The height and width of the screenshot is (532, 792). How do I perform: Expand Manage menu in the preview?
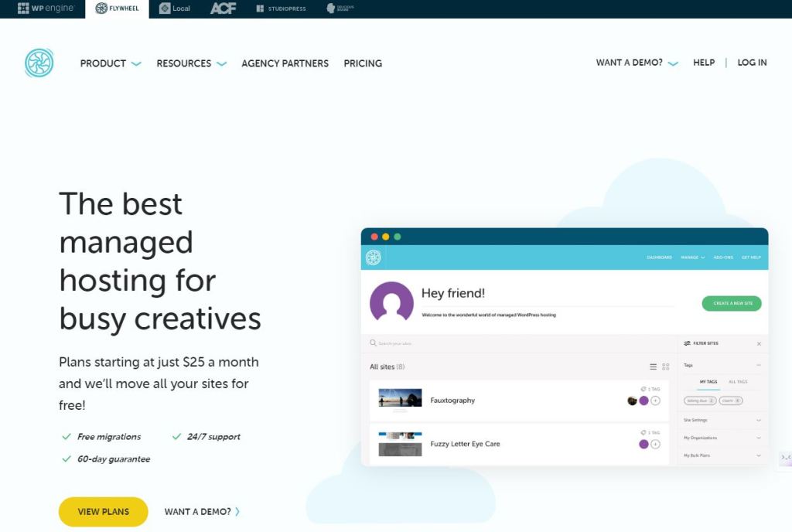coord(692,257)
